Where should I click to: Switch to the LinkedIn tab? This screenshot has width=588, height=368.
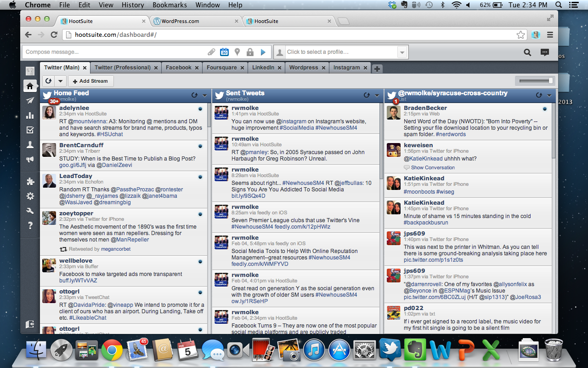[263, 68]
